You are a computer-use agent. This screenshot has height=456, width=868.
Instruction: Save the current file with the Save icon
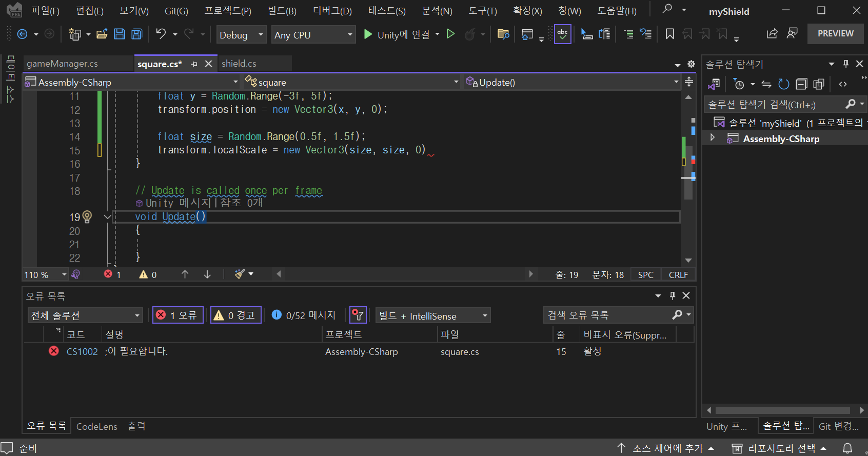coord(120,34)
